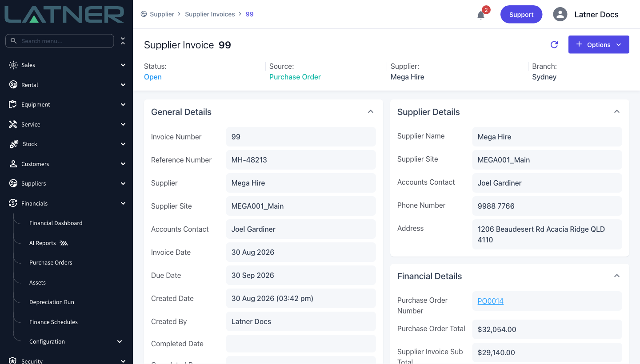The width and height of the screenshot is (640, 364).
Task: Click the user avatar icon
Action: click(x=560, y=14)
